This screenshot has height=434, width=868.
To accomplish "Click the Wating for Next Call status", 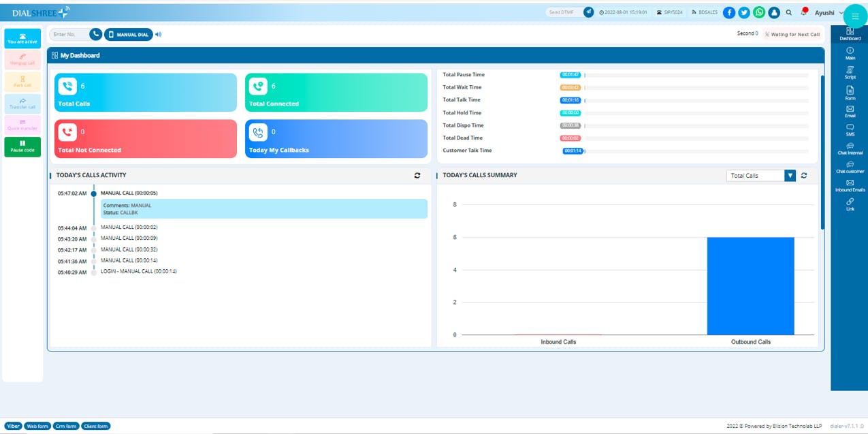I will 792,34.
